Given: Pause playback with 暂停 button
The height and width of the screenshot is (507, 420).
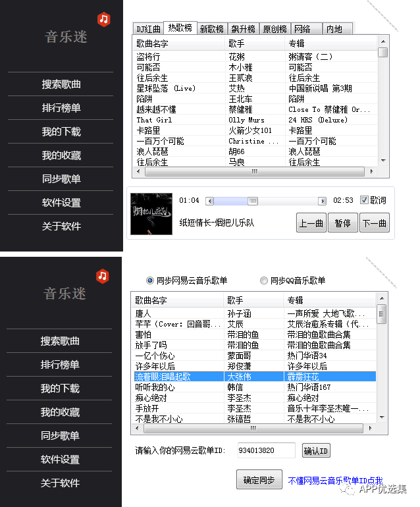Looking at the screenshot, I should 343,223.
